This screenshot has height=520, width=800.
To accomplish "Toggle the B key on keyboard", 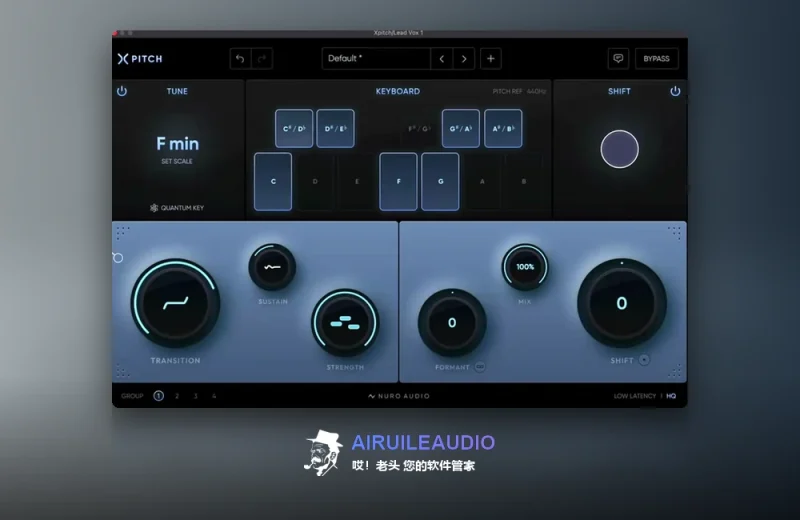I will [x=523, y=182].
